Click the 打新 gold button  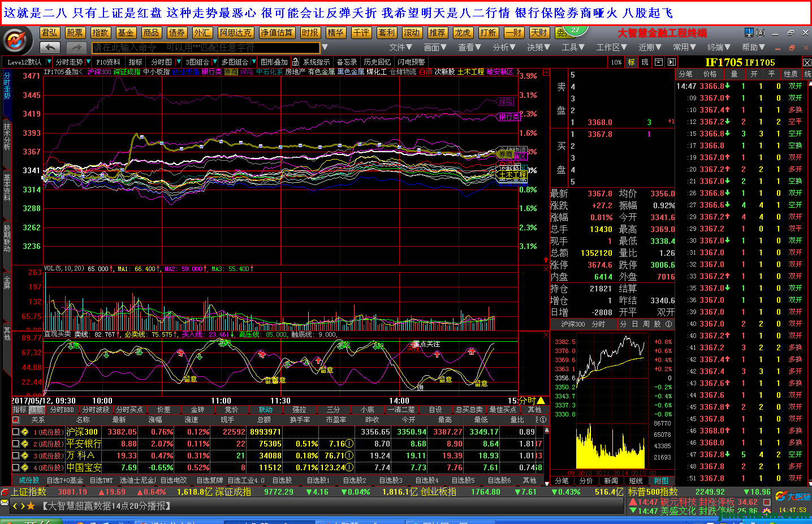click(x=488, y=33)
